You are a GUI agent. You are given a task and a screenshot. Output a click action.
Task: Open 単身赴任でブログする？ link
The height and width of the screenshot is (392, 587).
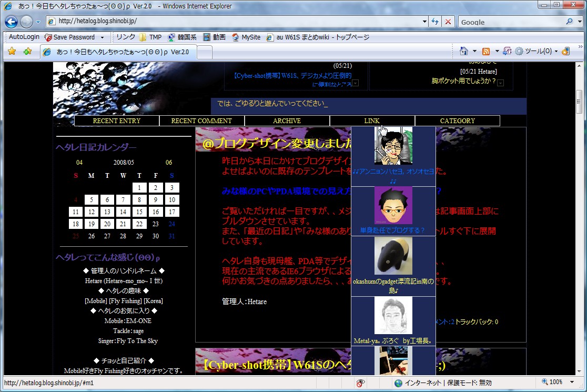click(392, 230)
